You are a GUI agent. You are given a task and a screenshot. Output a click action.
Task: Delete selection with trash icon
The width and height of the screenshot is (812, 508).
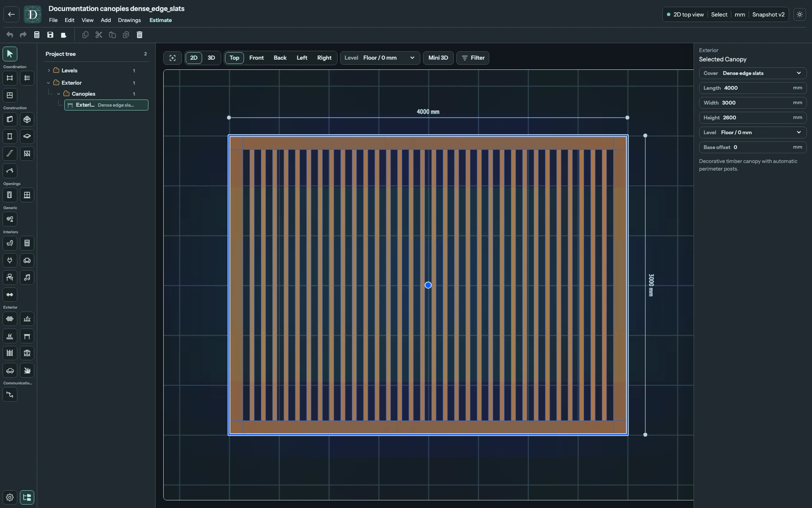pyautogui.click(x=140, y=35)
